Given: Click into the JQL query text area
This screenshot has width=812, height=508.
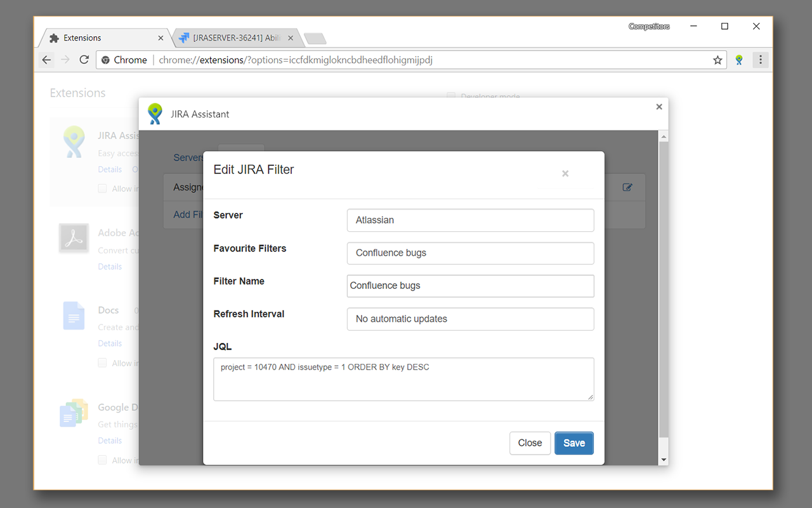Looking at the screenshot, I should [403, 379].
